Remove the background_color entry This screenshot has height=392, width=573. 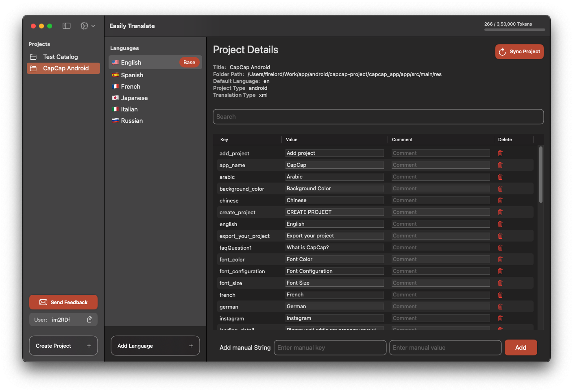500,189
